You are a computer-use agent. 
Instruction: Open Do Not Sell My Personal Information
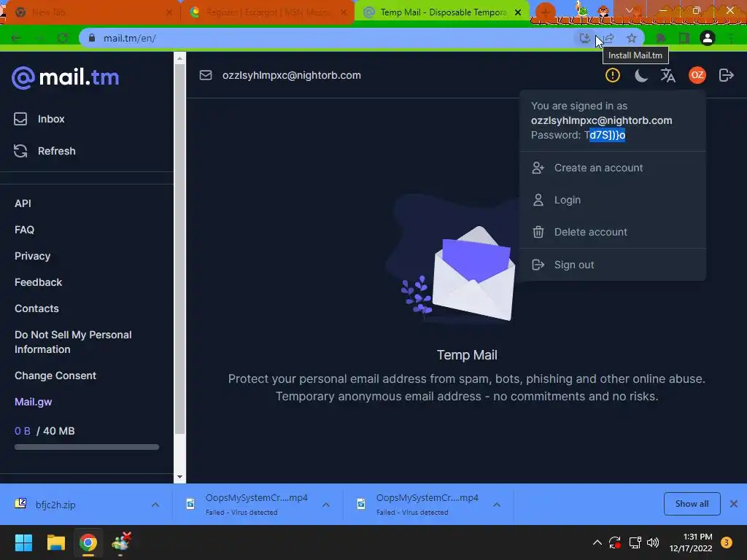click(73, 342)
